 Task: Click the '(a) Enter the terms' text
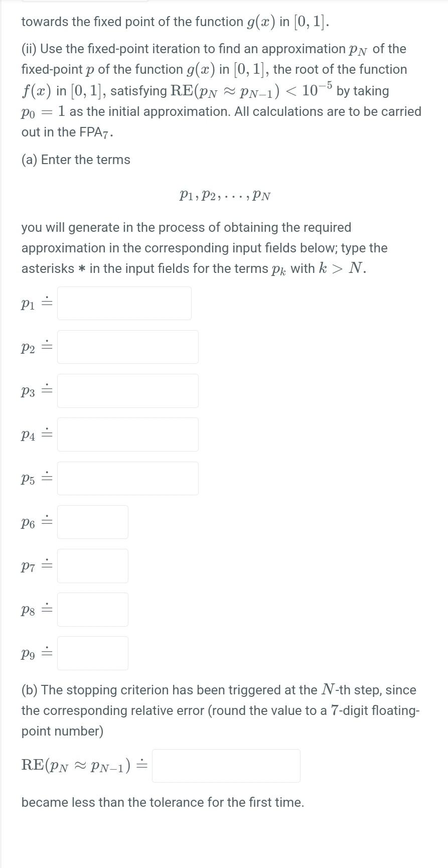76,160
